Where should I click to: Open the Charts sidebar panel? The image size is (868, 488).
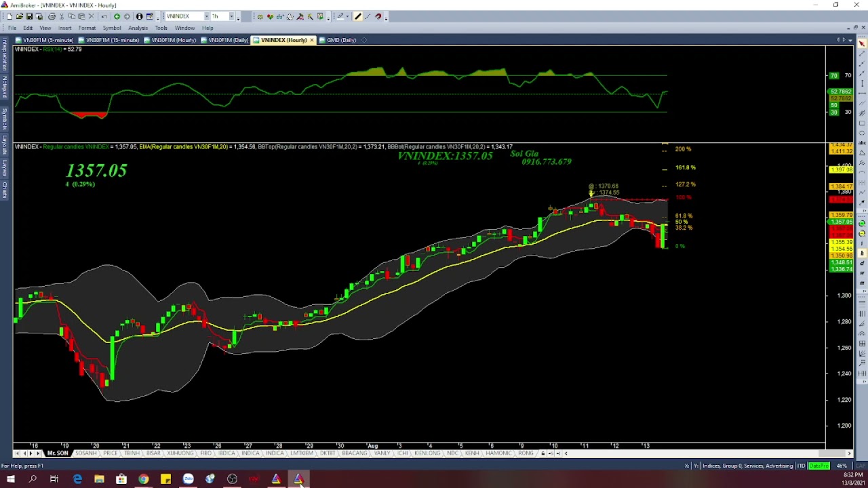pos(3,190)
